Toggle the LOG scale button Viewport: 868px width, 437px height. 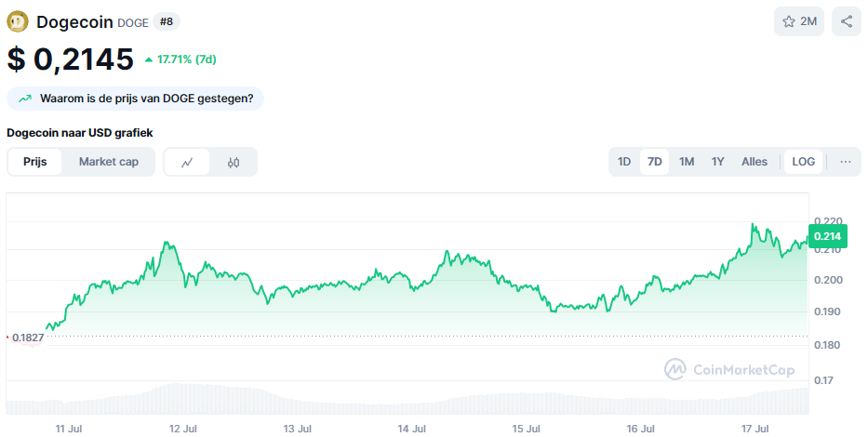click(x=803, y=162)
